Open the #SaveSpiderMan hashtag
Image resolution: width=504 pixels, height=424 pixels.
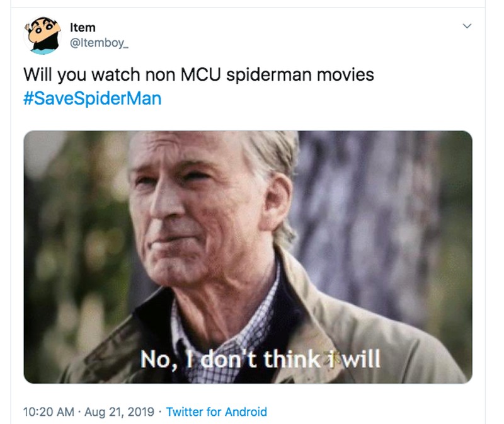click(92, 98)
